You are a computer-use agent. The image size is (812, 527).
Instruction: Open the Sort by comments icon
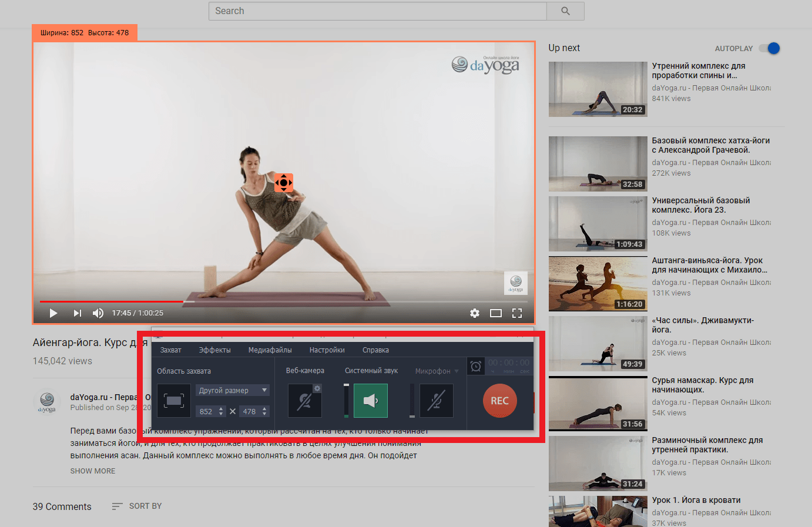117,506
